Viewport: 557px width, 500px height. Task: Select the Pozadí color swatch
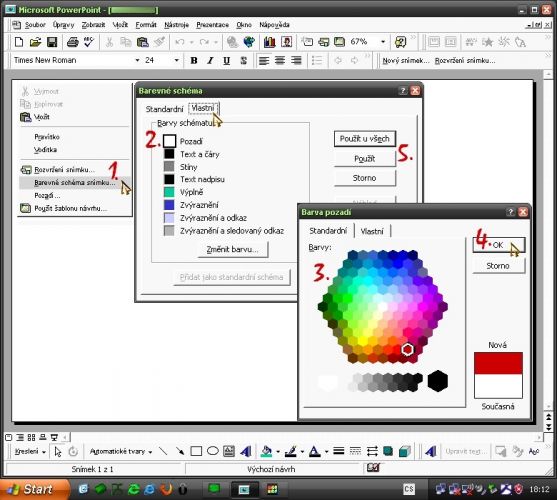click(169, 141)
